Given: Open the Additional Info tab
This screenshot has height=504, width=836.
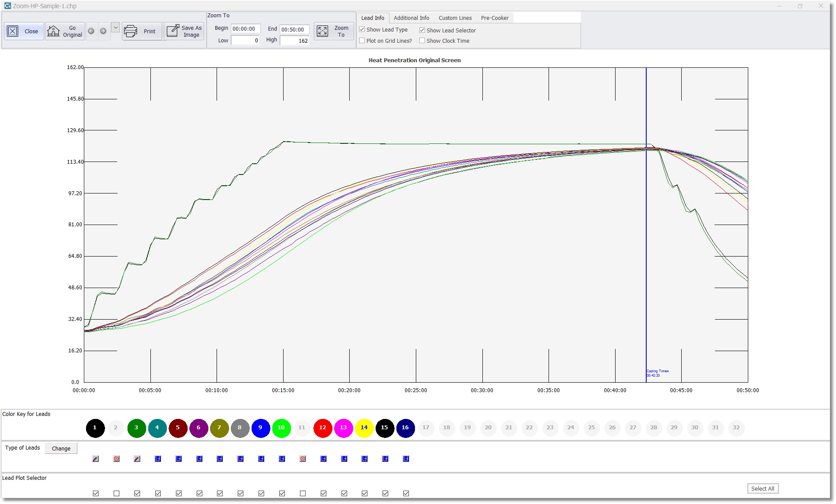Looking at the screenshot, I should tap(411, 18).
